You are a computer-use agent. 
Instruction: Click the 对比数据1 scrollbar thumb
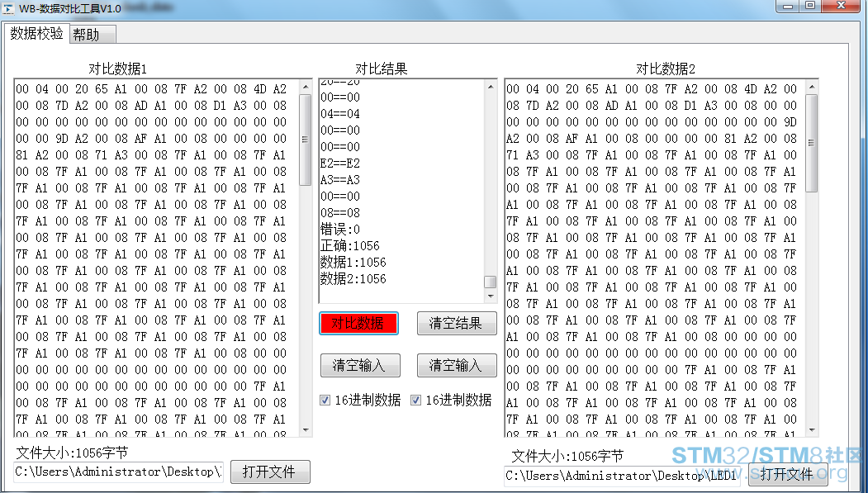(305, 140)
